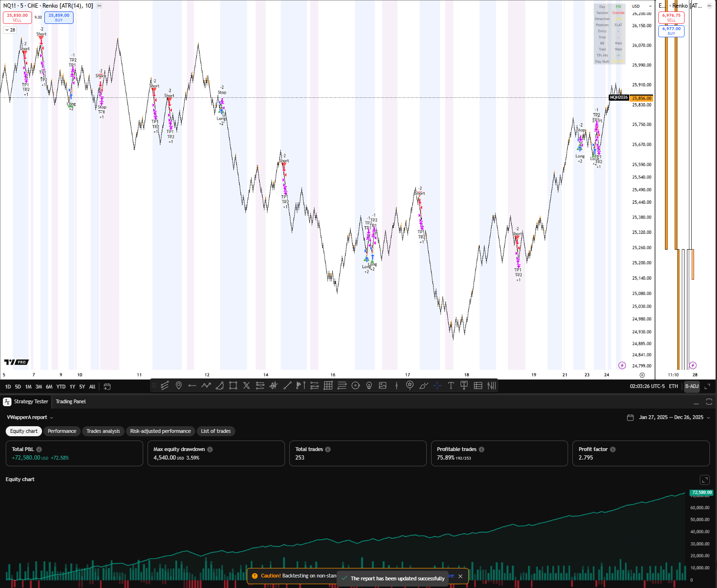The width and height of the screenshot is (717, 588).
Task: Switch to the Trading Panel tab
Action: pyautogui.click(x=70, y=401)
